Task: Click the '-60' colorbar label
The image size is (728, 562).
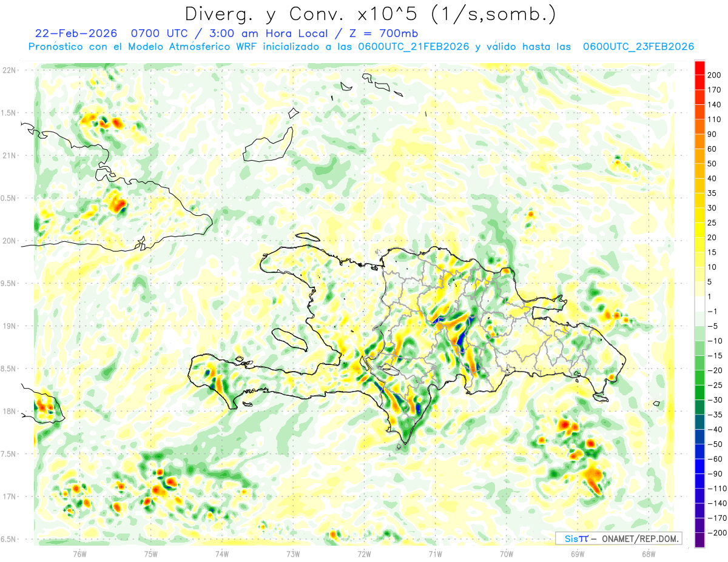Action: [x=716, y=460]
